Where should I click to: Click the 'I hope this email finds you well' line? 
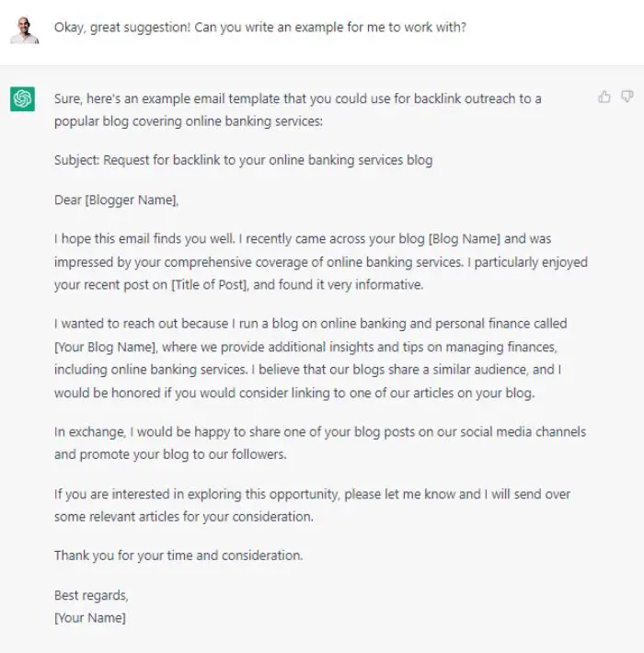coord(303,238)
